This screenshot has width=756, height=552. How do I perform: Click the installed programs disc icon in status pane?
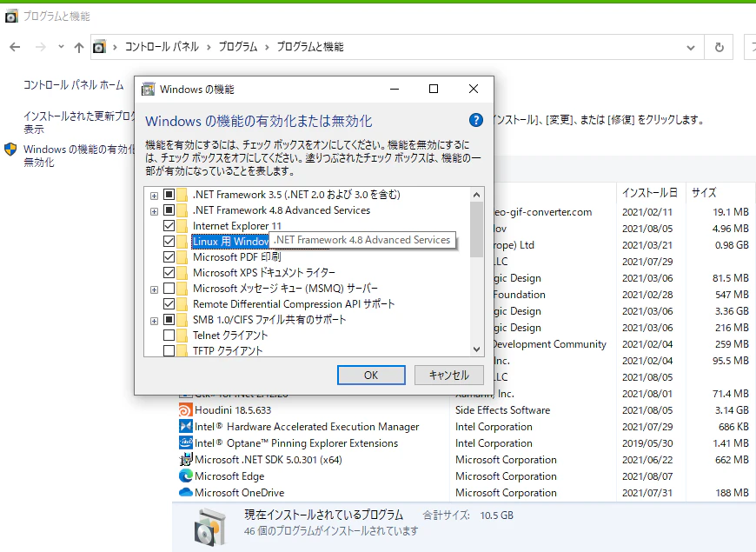(x=210, y=527)
